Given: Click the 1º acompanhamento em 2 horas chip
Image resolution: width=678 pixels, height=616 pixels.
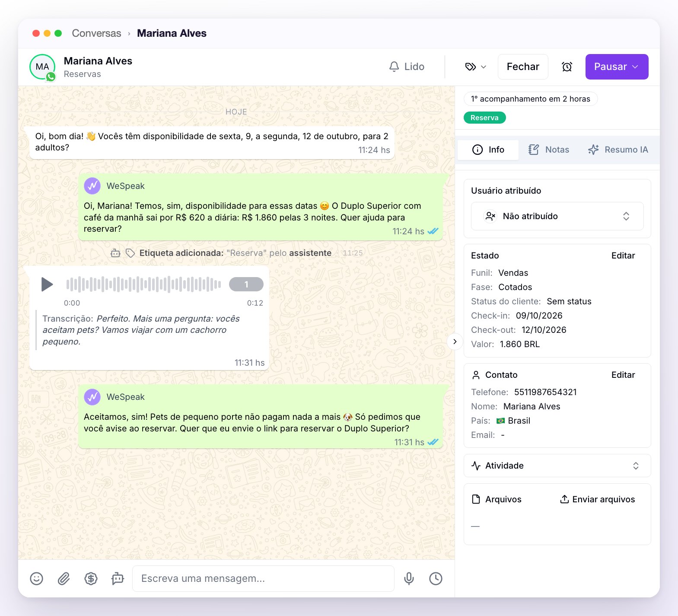Looking at the screenshot, I should coord(530,99).
